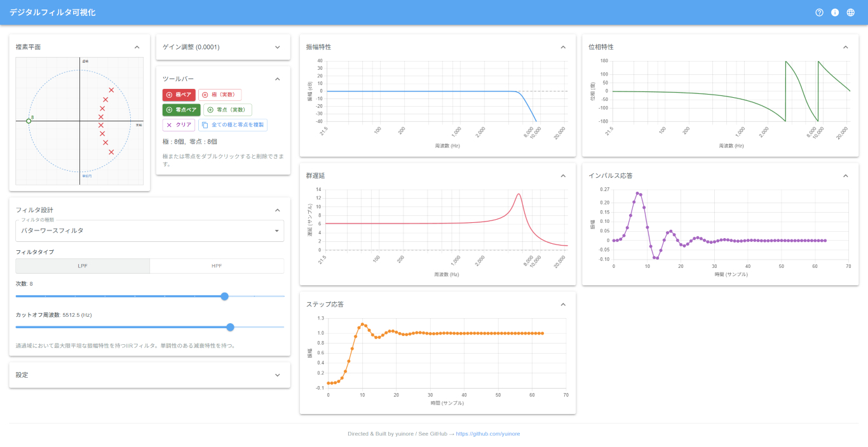868x447 pixels.
Task: Add a real pole (極（実数）)
Action: (x=219, y=95)
